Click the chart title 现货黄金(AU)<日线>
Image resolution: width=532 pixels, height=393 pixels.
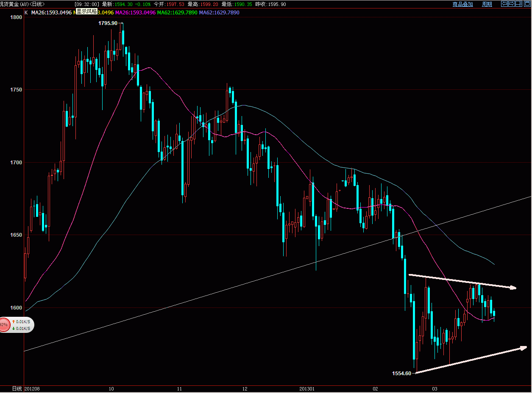pyautogui.click(x=22, y=4)
